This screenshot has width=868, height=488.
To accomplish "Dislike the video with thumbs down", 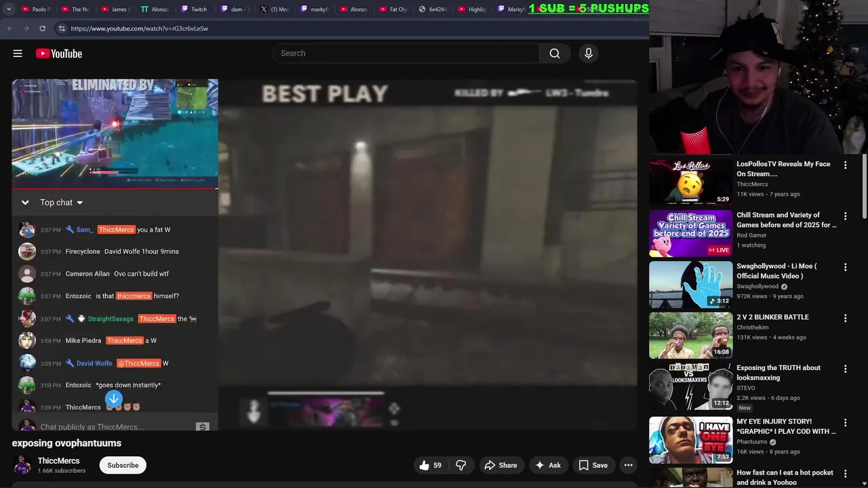I will [x=461, y=465].
